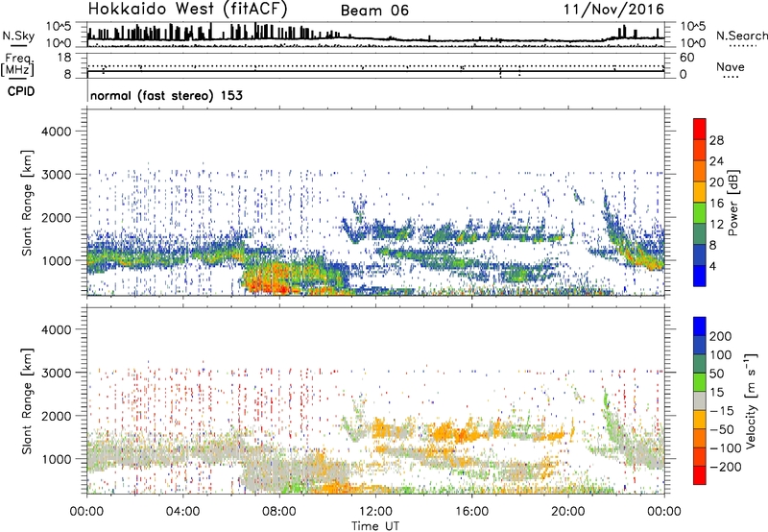Click "2000" tick on the Power panel axis
The width and height of the screenshot is (768, 532).
click(x=57, y=217)
